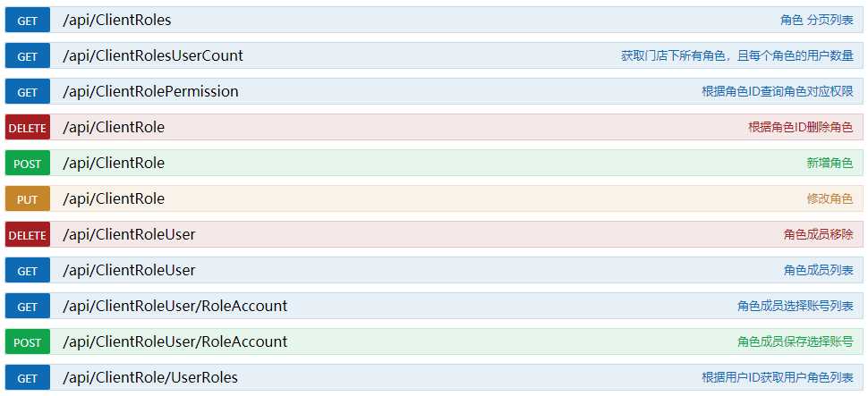The width and height of the screenshot is (868, 396).
Task: Open the 根据角色ID删除角色 description
Action: 801,128
